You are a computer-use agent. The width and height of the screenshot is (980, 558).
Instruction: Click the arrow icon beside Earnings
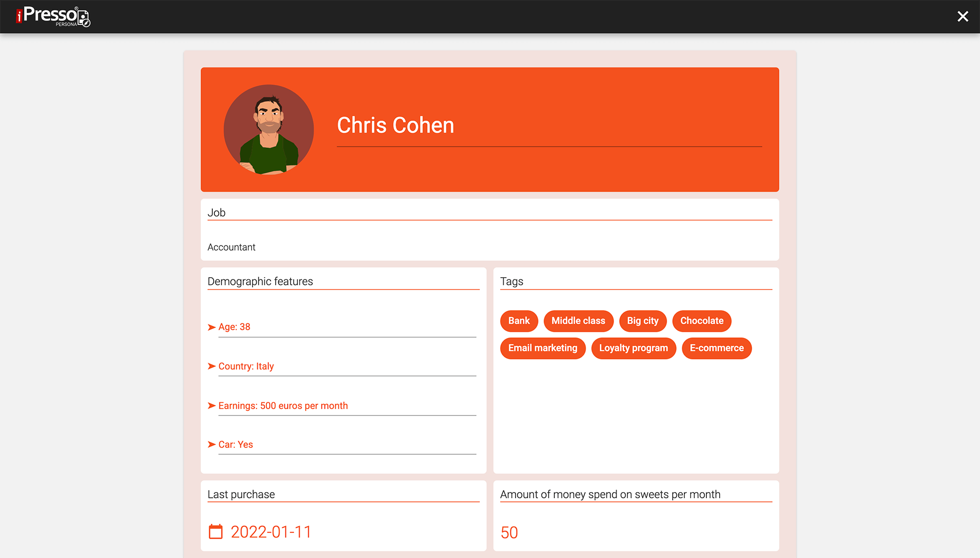coord(211,406)
